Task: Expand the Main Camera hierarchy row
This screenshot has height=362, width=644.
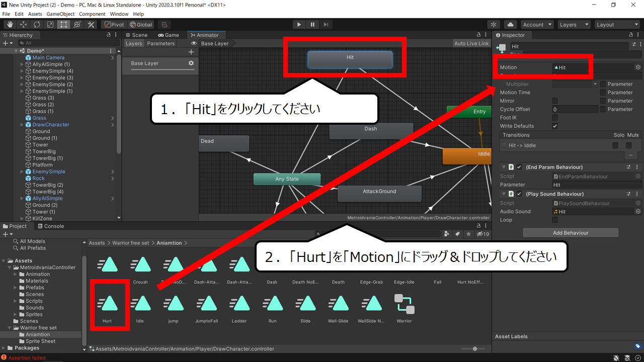Action: coord(113,58)
